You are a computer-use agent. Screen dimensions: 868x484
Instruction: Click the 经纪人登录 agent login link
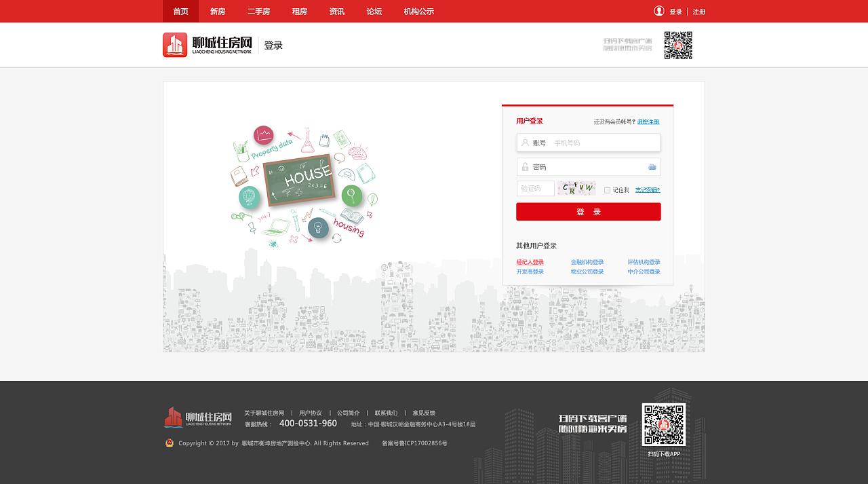[x=530, y=262]
